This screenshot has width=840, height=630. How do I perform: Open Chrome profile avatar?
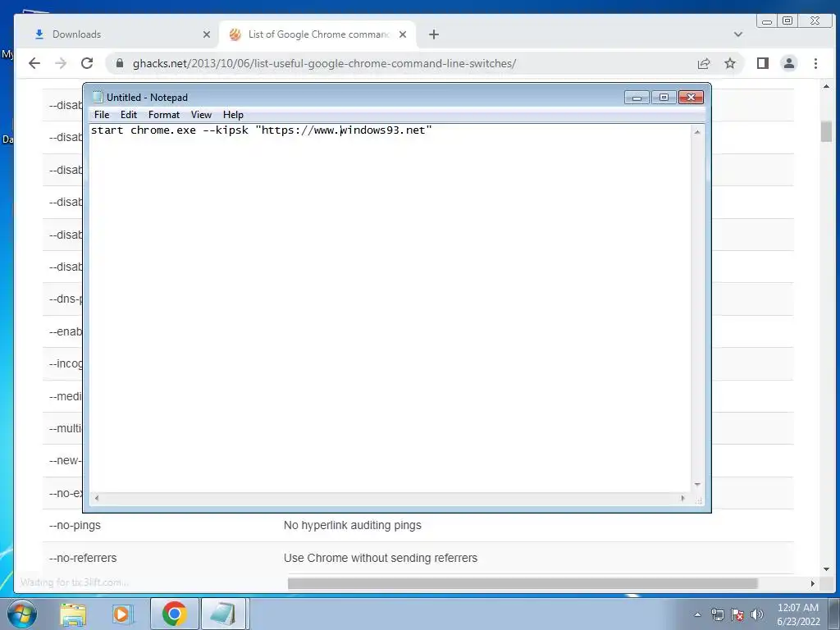(788, 63)
